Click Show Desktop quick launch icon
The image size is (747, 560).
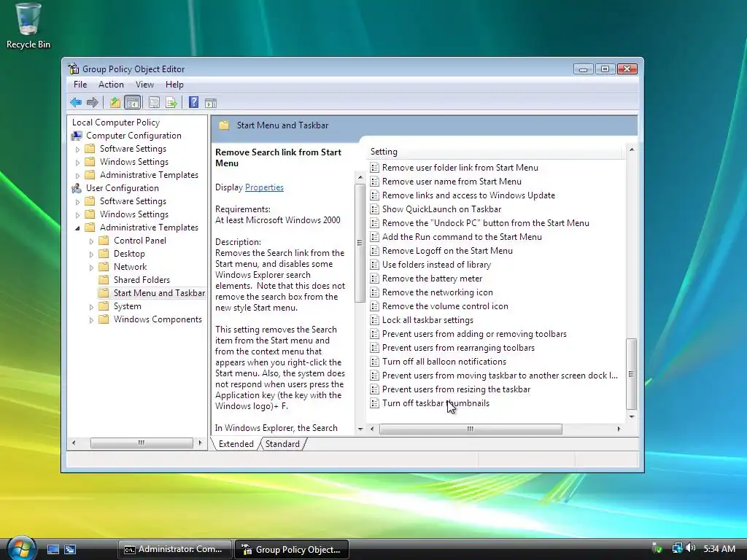point(53,549)
